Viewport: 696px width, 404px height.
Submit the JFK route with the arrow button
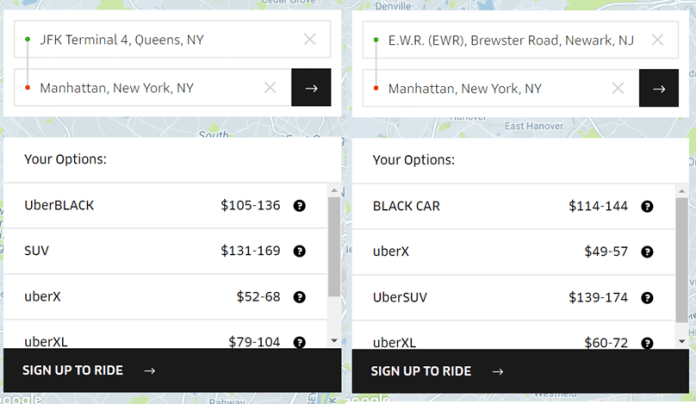click(311, 87)
